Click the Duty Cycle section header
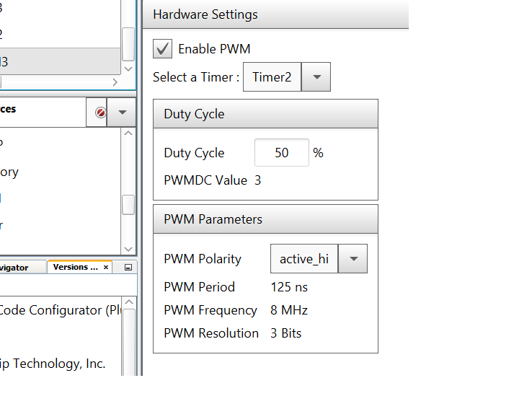Screen dimensions: 532x409 (265, 114)
